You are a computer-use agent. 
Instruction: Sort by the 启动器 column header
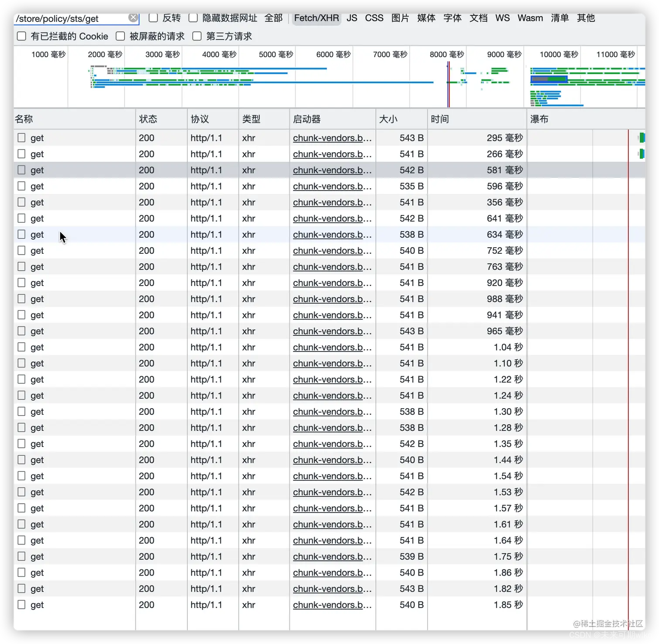(x=333, y=119)
